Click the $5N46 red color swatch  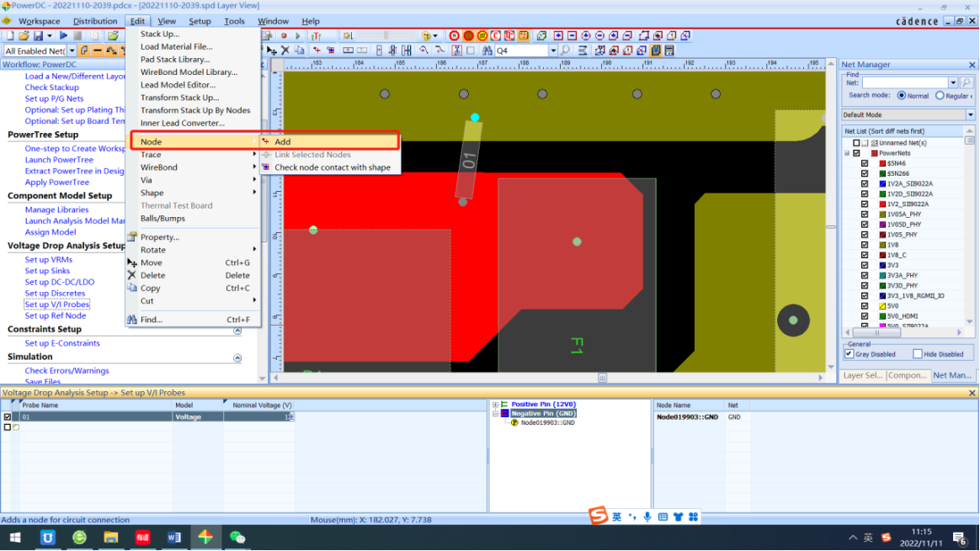point(881,164)
